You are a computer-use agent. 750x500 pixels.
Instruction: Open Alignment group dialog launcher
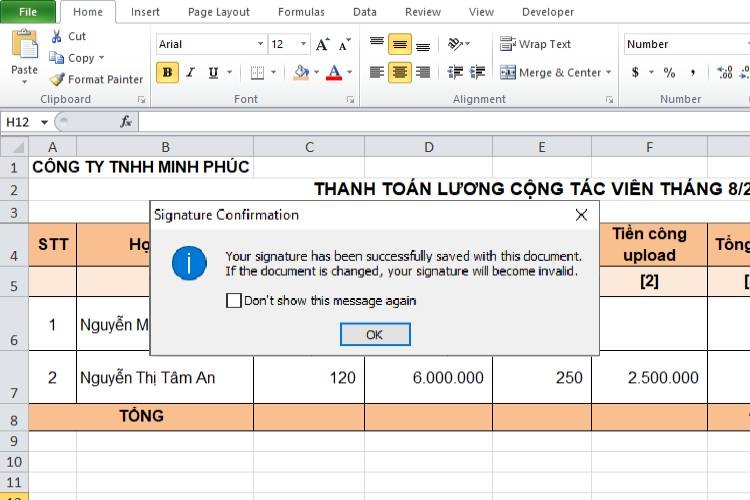tap(609, 100)
